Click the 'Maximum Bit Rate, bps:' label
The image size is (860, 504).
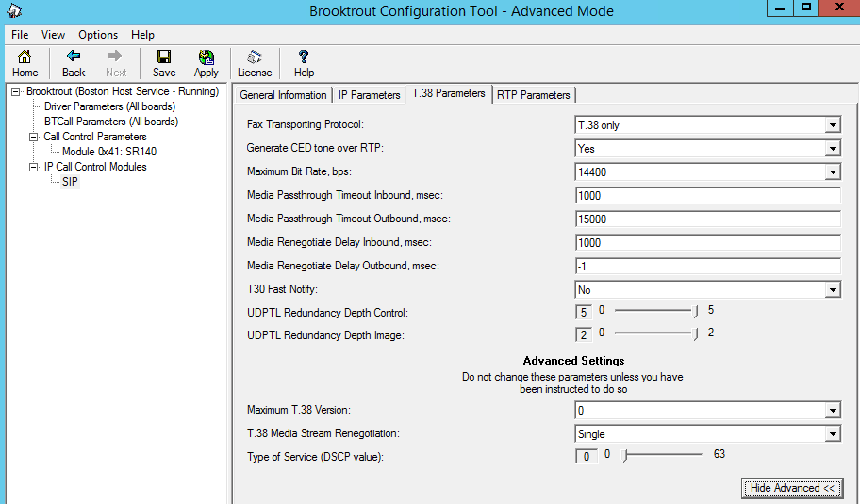tap(300, 171)
